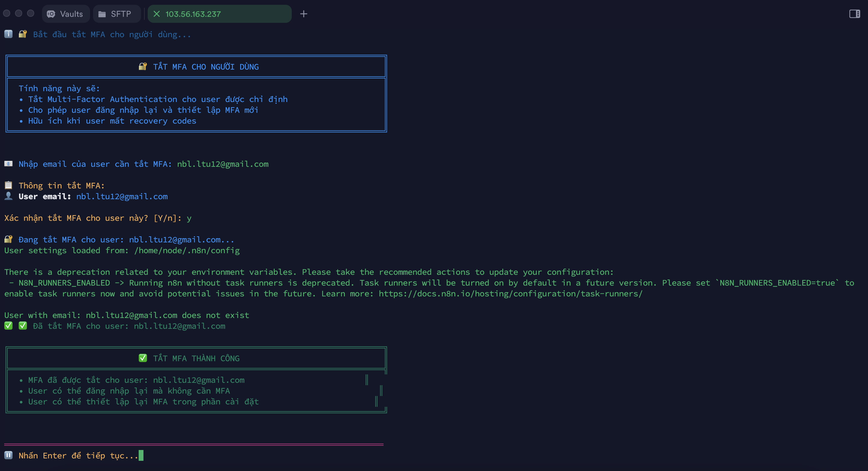Image resolution: width=868 pixels, height=471 pixels.
Task: Click the SFTP folder icon
Action: [102, 14]
